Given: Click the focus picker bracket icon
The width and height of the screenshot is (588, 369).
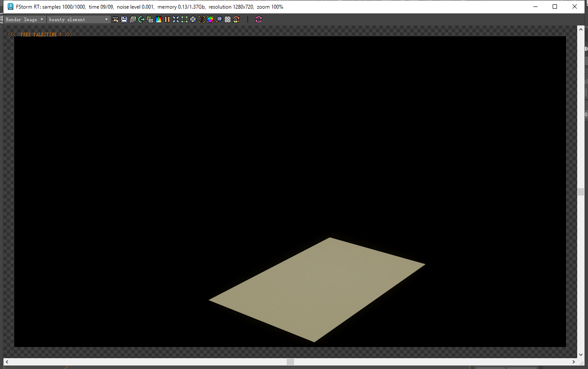Looking at the screenshot, I should coord(202,19).
